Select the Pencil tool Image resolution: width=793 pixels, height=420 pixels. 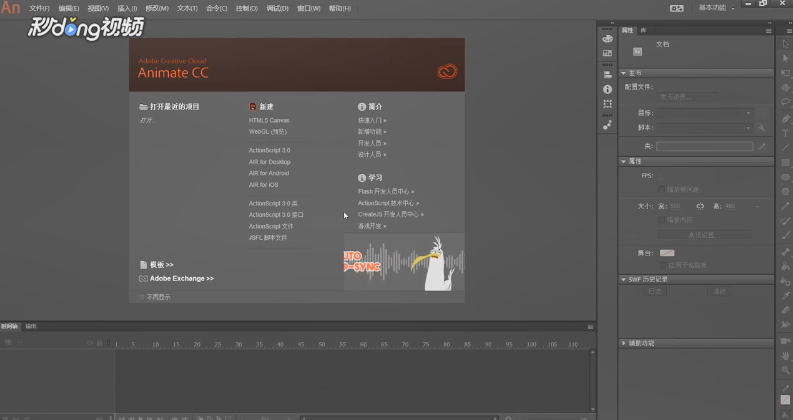tap(785, 206)
